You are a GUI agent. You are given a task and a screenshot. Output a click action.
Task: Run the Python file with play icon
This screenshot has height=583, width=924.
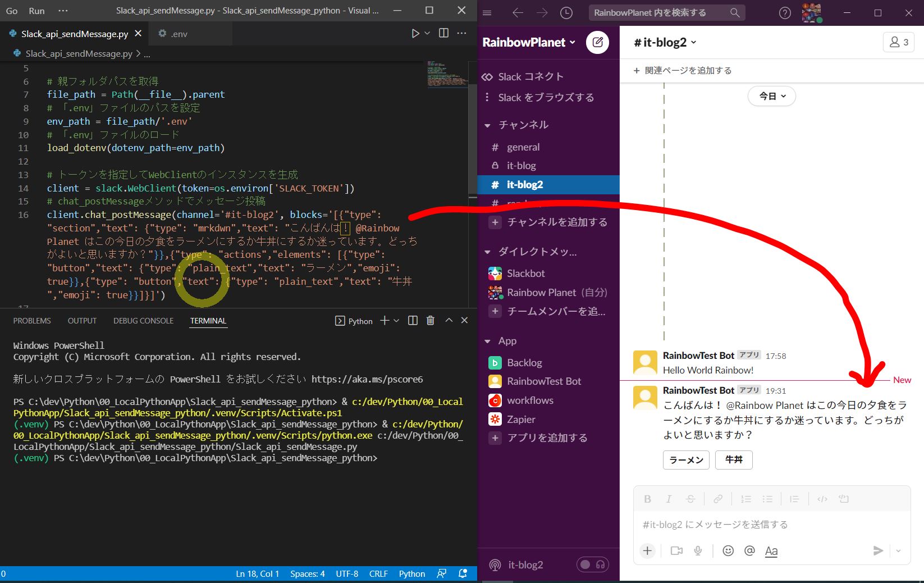tap(415, 33)
